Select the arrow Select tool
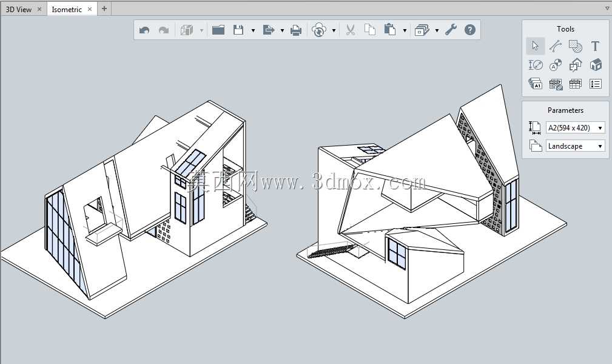 coord(535,46)
